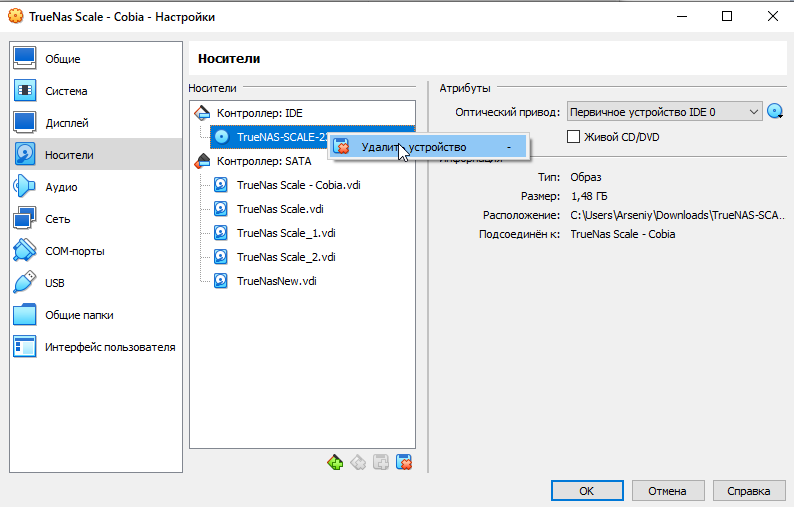Click the Расположение path value text
The height and width of the screenshot is (507, 794).
point(678,215)
